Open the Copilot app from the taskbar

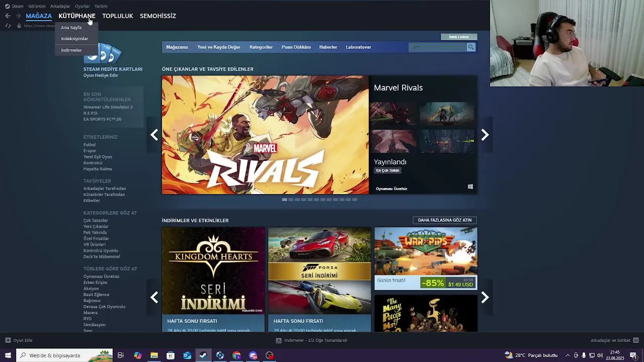(137, 355)
